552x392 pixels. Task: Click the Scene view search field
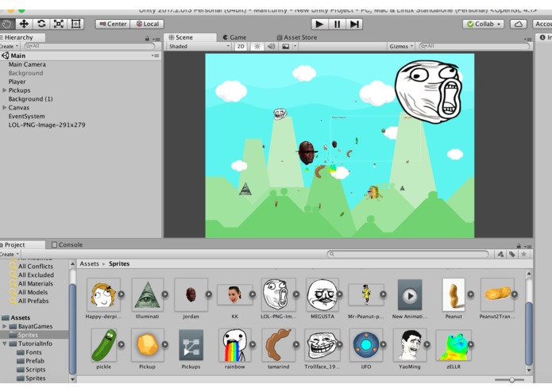(474, 46)
